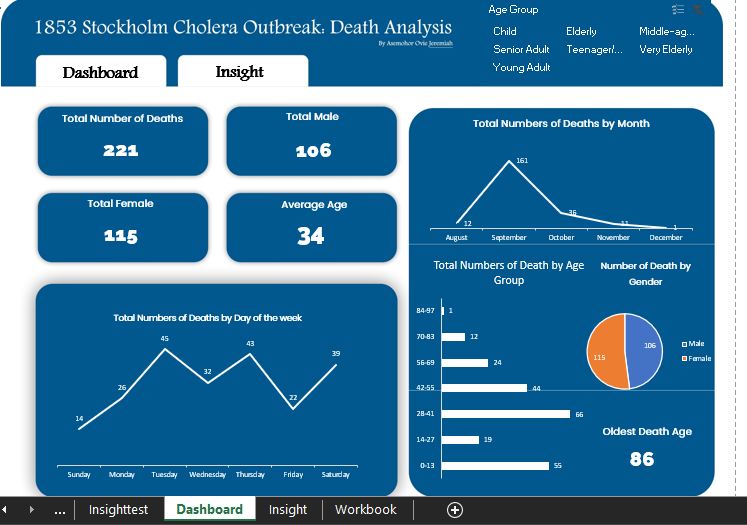Filter by Child age group
Screen dimensions: 747x525
coord(505,31)
